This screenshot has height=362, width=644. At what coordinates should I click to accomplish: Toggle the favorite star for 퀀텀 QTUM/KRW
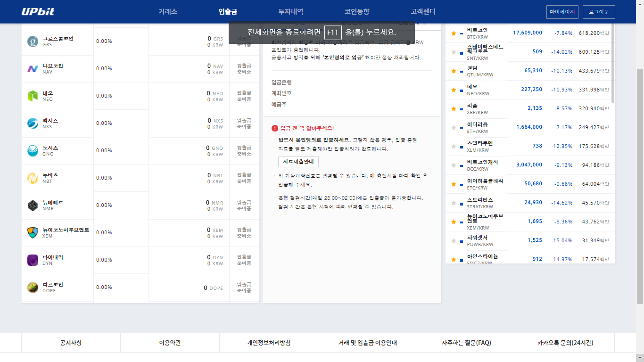point(454,71)
